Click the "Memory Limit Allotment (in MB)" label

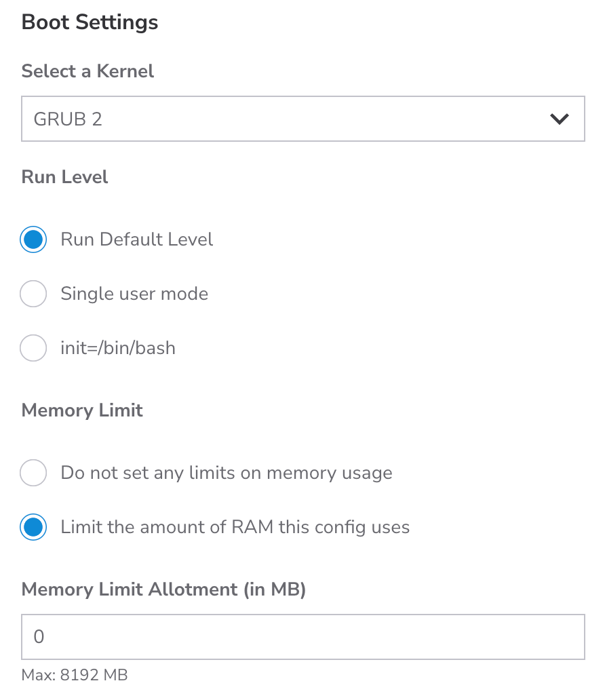click(163, 589)
